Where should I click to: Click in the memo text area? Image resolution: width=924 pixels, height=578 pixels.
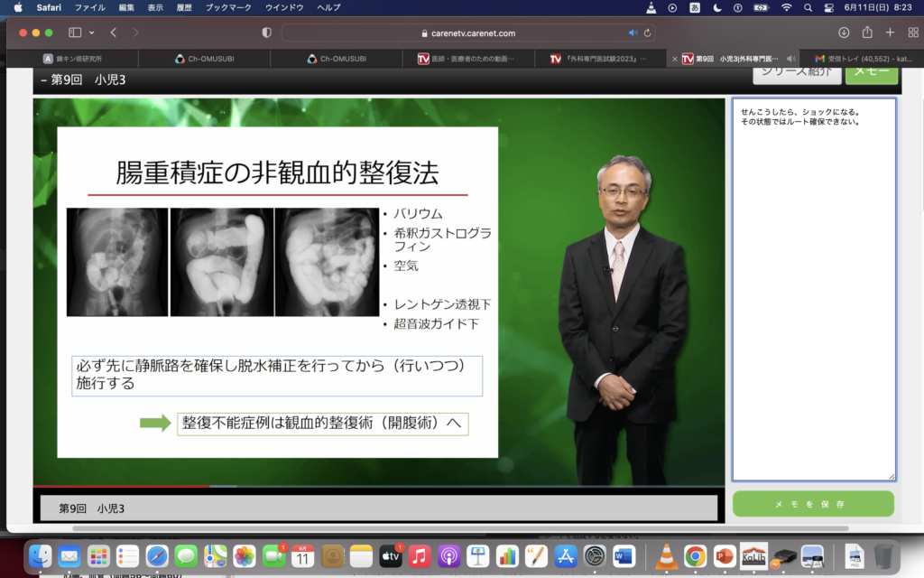(x=813, y=289)
